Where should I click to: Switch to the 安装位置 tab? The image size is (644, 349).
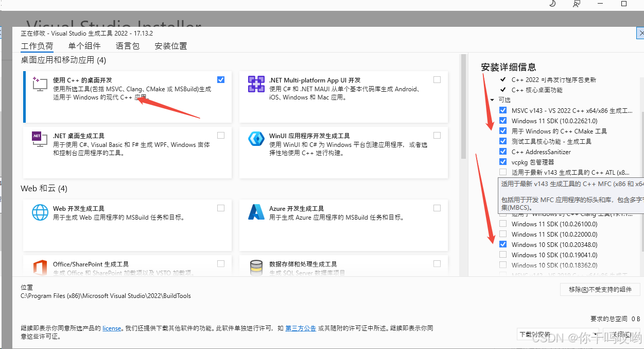(171, 46)
